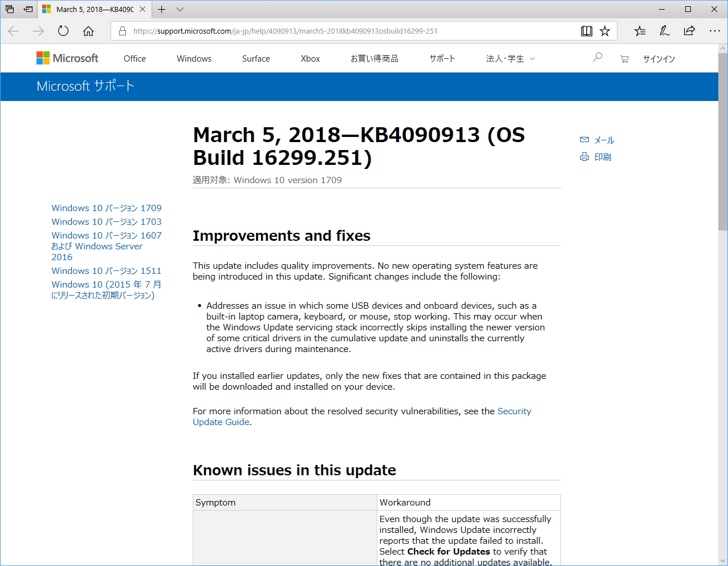The height and width of the screenshot is (566, 728).
Task: View site info via the lock icon
Action: point(122,32)
